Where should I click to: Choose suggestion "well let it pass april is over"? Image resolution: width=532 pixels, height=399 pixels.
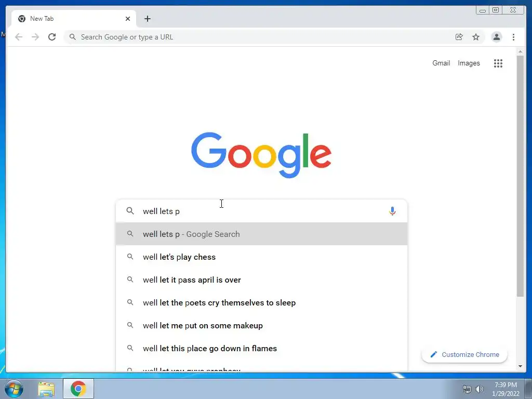click(x=261, y=280)
